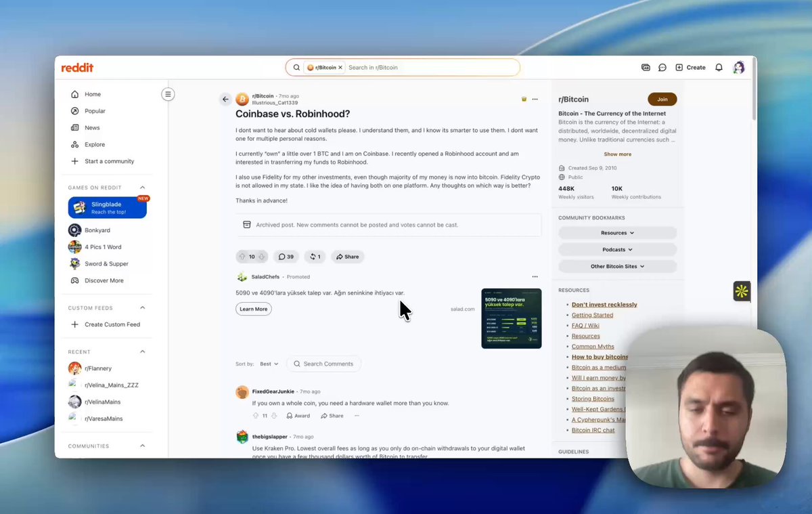Click the salad.com ad thumbnail
Viewport: 812px width, 514px height.
click(511, 318)
